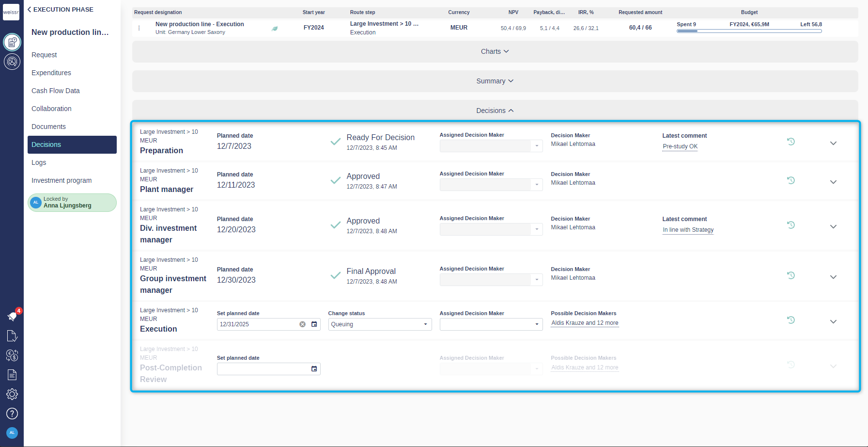This screenshot has height=447, width=868.
Task: Collapse the Decisions section header
Action: (495, 111)
